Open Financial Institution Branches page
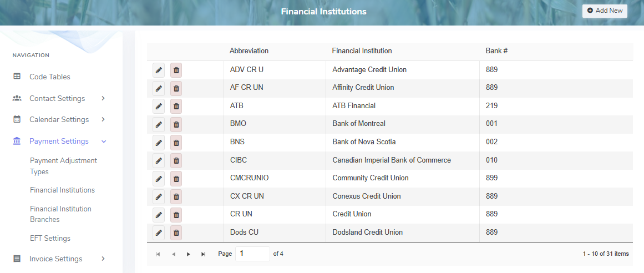This screenshot has width=644, height=273. 60,214
